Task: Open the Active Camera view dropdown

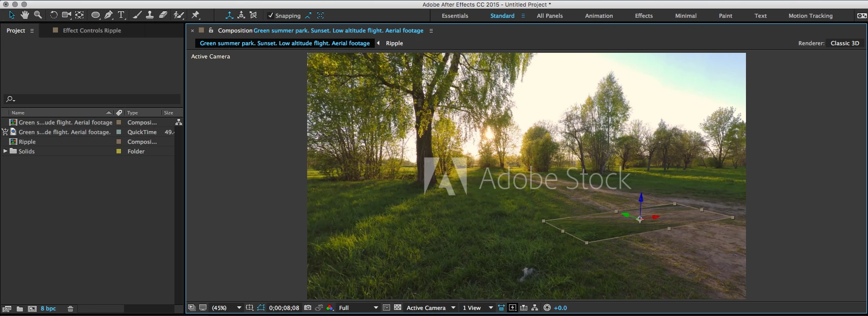Action: click(x=431, y=308)
